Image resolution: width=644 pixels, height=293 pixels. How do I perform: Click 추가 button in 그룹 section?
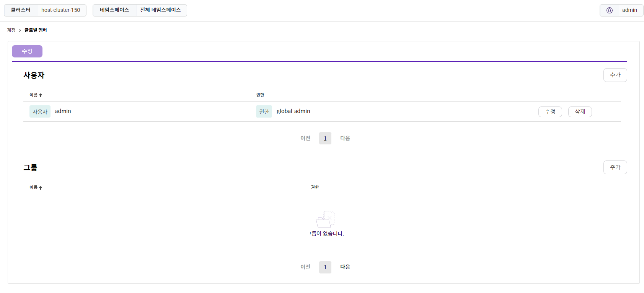615,167
